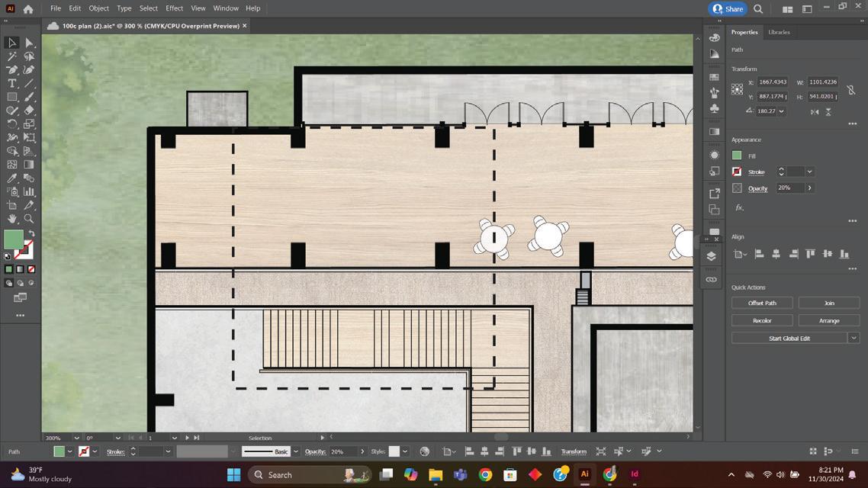Viewport: 868px width, 488px height.
Task: Click the Share button
Action: point(728,9)
